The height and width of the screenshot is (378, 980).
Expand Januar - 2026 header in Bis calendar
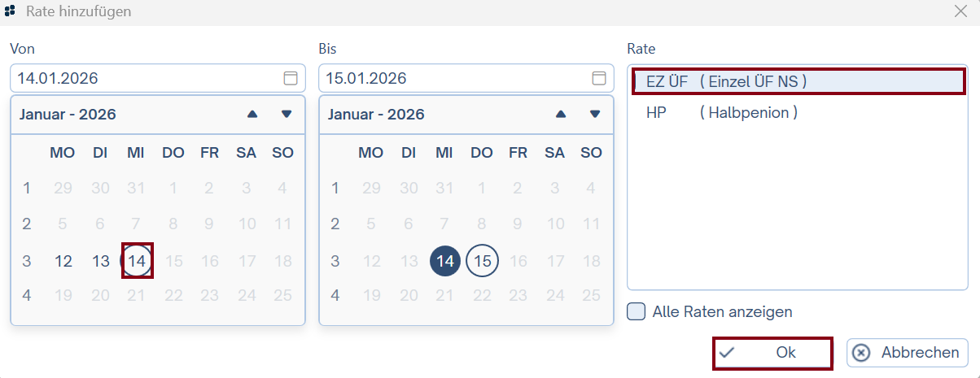pos(376,115)
